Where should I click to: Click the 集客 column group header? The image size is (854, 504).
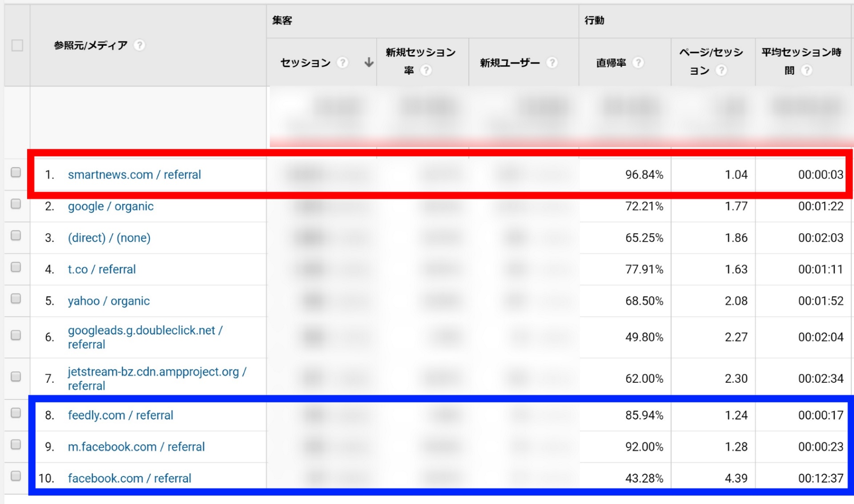click(282, 20)
